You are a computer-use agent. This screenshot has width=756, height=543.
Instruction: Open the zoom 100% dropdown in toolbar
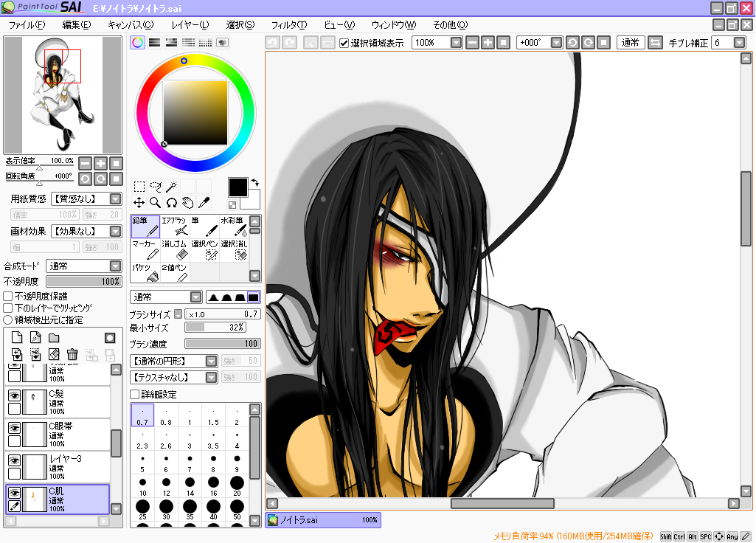tap(456, 43)
